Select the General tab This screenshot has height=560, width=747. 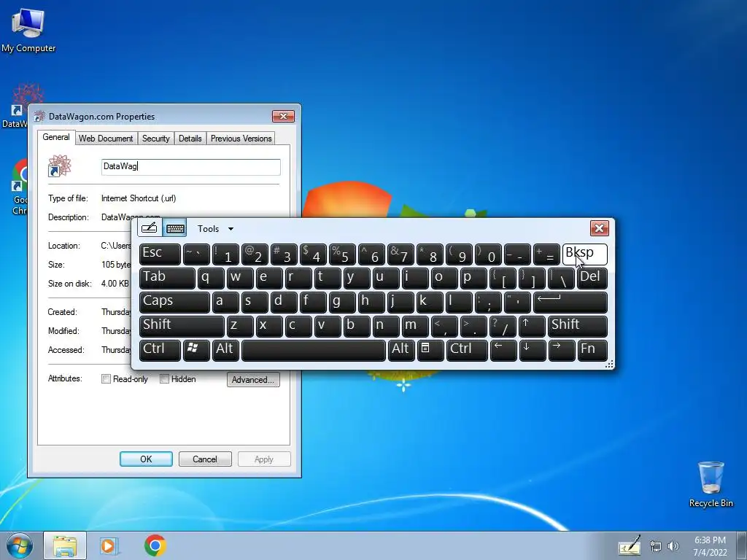pos(56,137)
